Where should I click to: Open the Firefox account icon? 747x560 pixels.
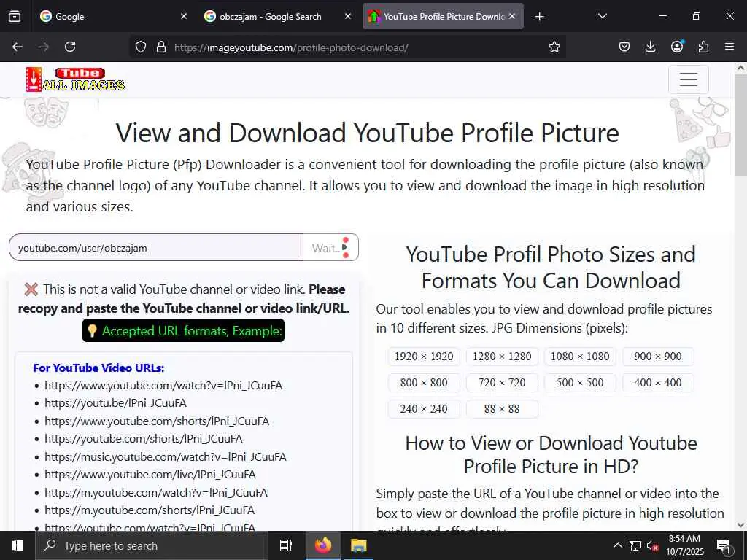[677, 47]
